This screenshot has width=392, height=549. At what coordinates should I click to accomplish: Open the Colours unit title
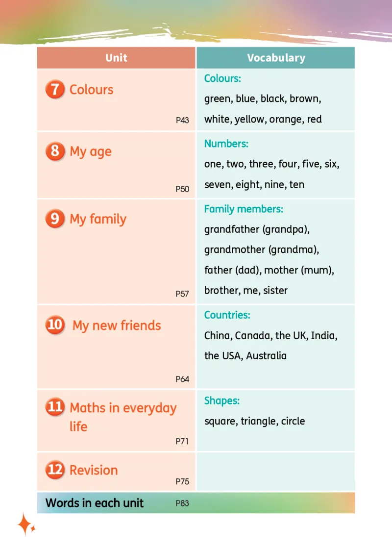[x=91, y=90]
